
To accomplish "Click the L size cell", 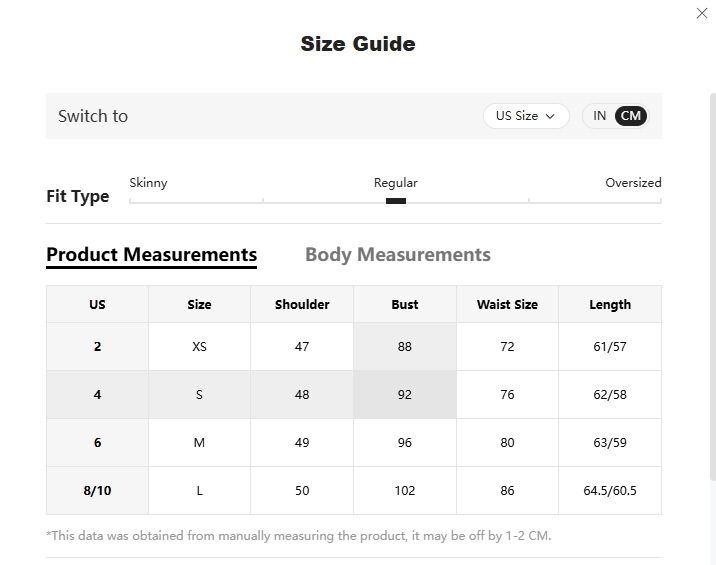I will [199, 491].
